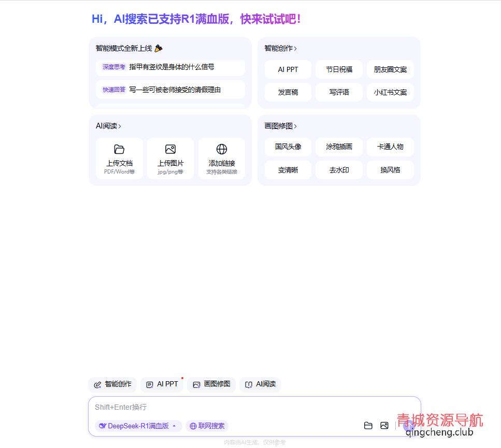Click the image icon to attach a picture

pyautogui.click(x=384, y=425)
